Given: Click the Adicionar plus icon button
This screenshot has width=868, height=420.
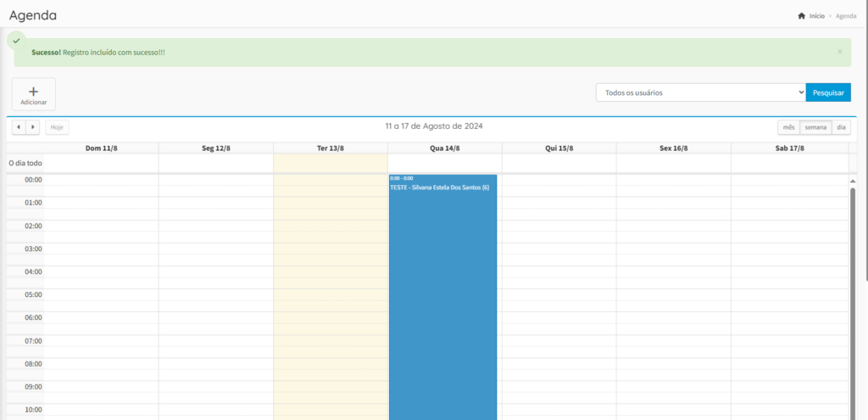Looking at the screenshot, I should pos(34,94).
